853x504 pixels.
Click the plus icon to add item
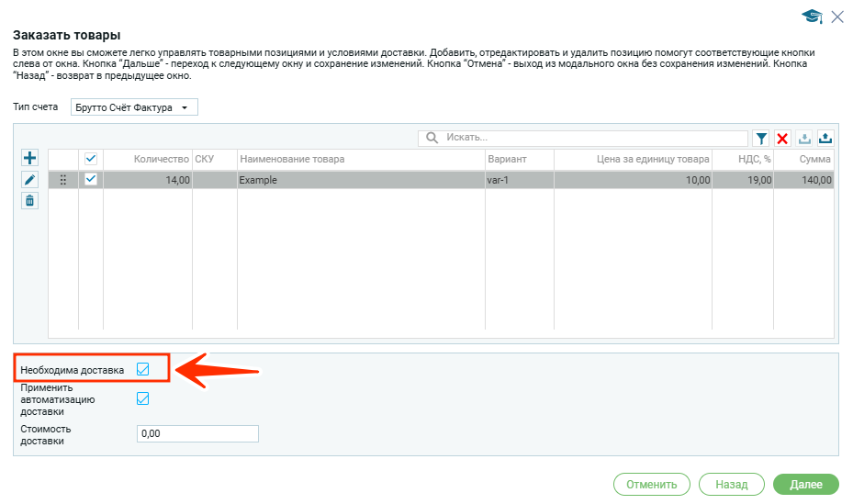(x=29, y=159)
